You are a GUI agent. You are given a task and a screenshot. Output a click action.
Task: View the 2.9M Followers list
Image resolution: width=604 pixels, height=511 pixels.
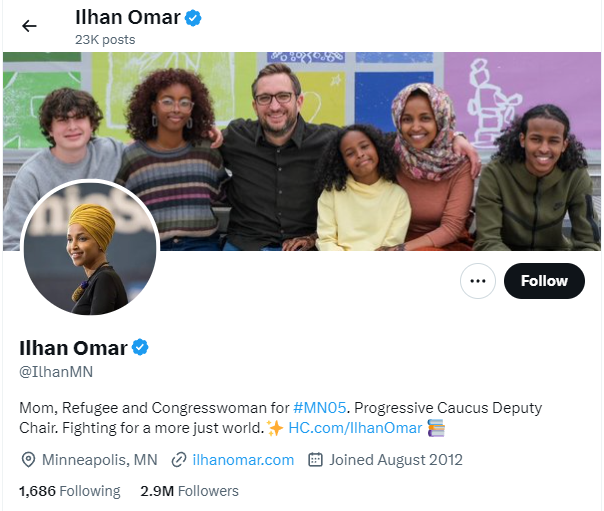point(190,491)
